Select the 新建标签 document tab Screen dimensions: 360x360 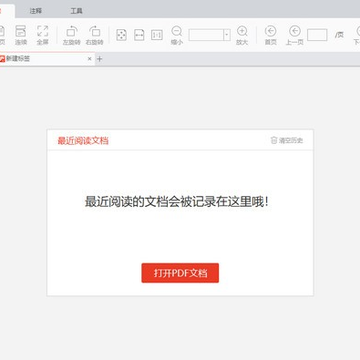point(47,59)
